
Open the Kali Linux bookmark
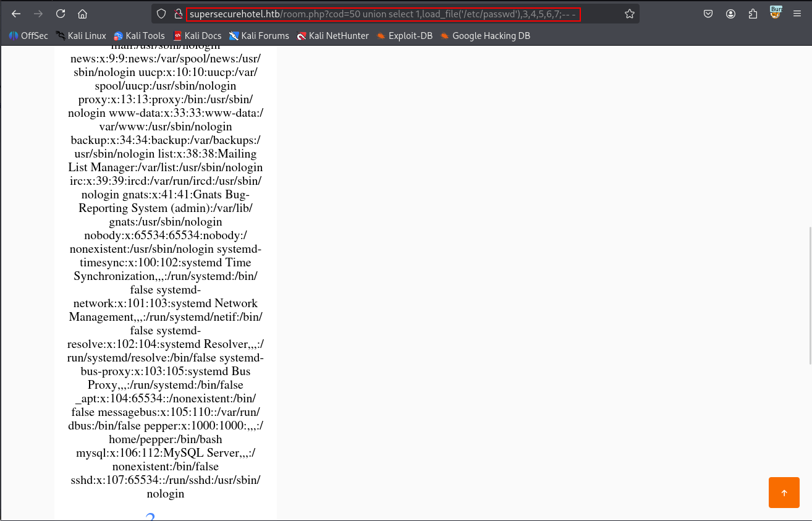coord(80,36)
